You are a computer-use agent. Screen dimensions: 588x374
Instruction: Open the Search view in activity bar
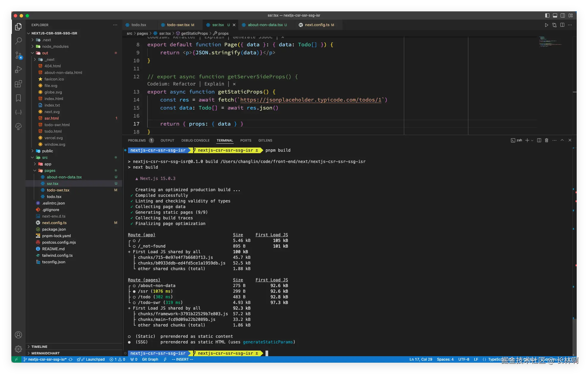tap(18, 41)
